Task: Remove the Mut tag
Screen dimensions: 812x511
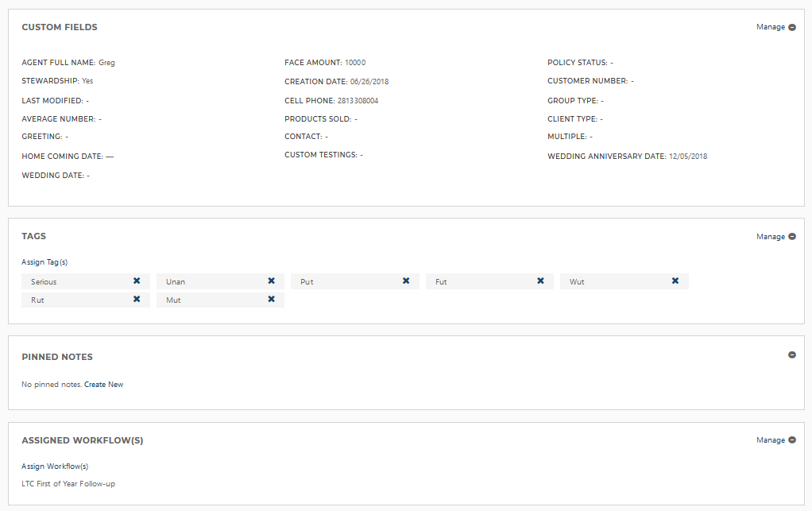Action: click(x=272, y=300)
